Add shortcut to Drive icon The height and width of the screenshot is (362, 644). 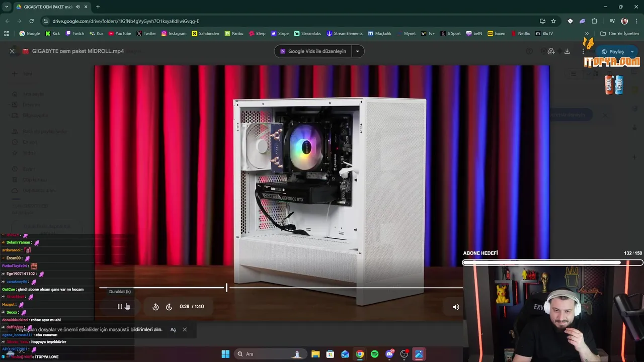pyautogui.click(x=551, y=51)
